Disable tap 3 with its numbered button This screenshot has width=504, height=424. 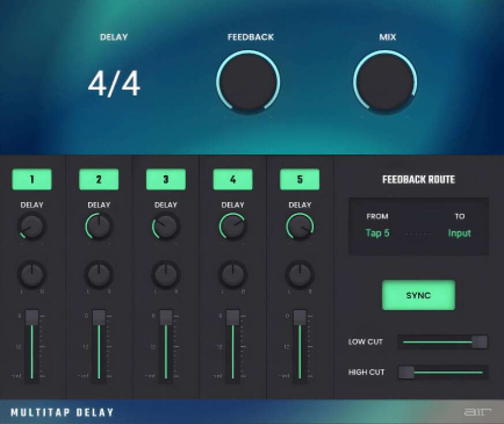166,179
